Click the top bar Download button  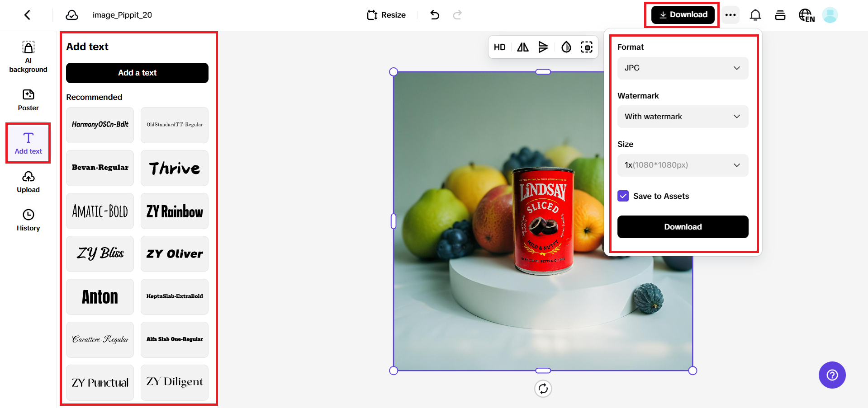[683, 14]
